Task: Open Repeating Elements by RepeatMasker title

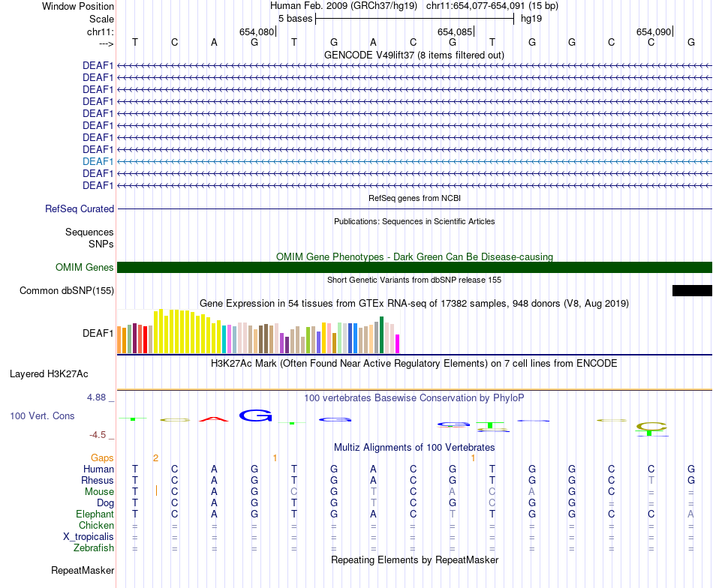Action: 414,559
